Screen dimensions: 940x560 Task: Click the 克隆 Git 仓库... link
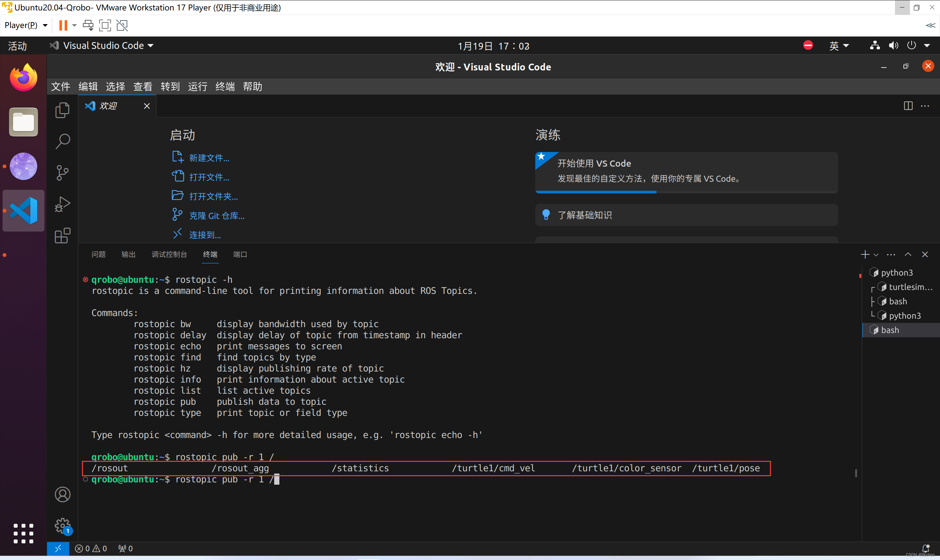point(217,216)
